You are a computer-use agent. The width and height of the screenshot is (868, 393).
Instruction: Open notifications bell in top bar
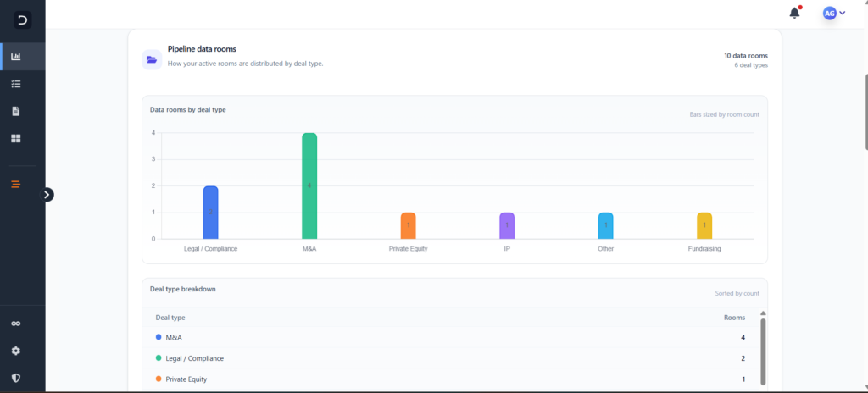794,13
